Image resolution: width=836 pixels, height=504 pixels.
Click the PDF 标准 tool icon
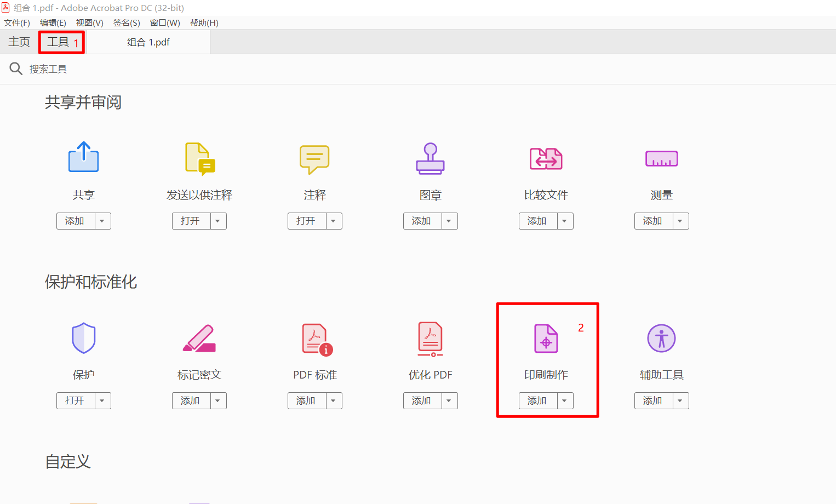pos(314,339)
